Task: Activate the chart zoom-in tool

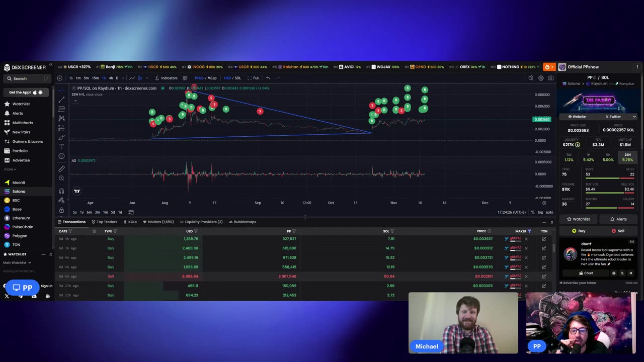Action: tap(61, 178)
